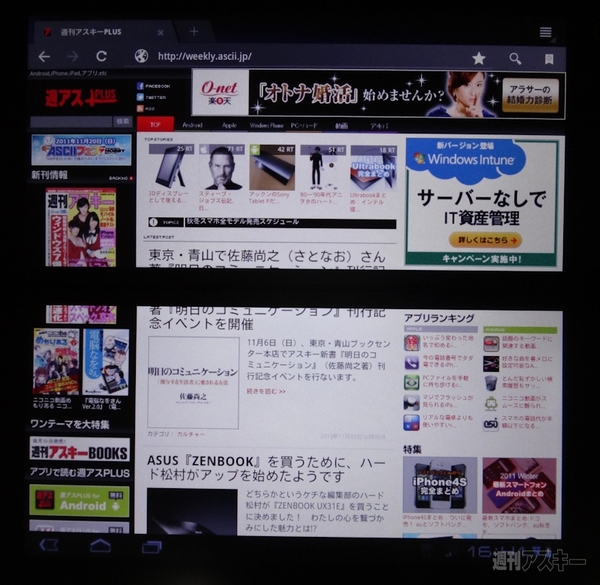Open the phone app icon in APPLE ranking
The height and width of the screenshot is (585, 600).
(x=412, y=362)
